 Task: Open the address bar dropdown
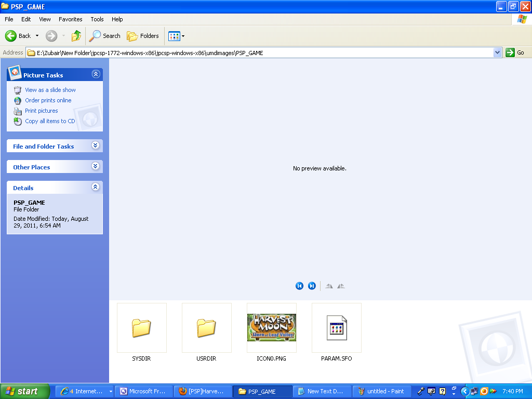click(x=497, y=52)
